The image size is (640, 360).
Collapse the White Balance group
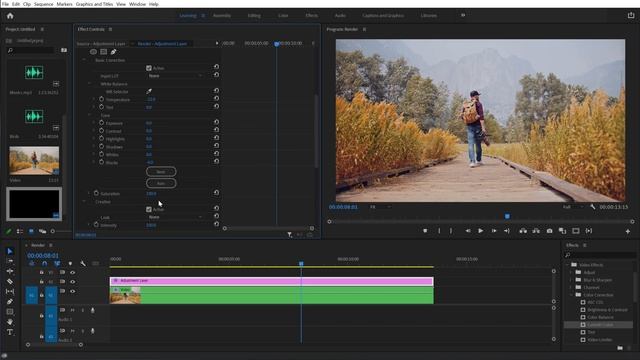coord(89,84)
